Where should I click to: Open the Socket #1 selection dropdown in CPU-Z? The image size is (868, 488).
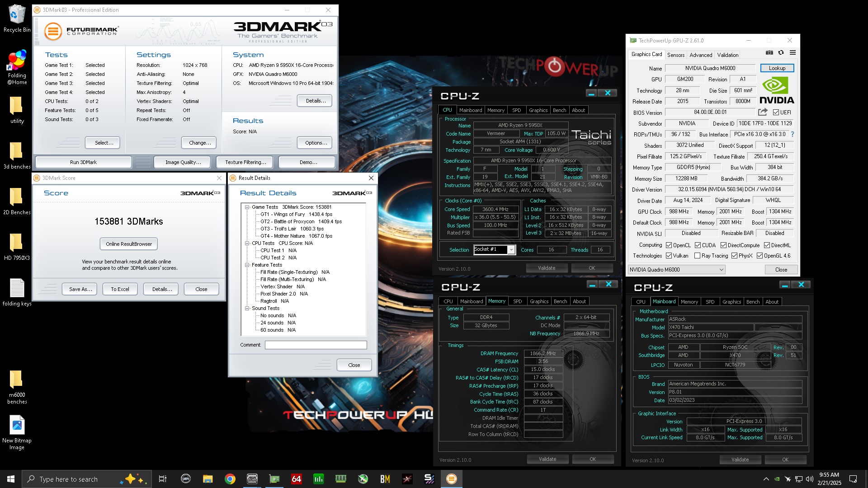pos(494,249)
